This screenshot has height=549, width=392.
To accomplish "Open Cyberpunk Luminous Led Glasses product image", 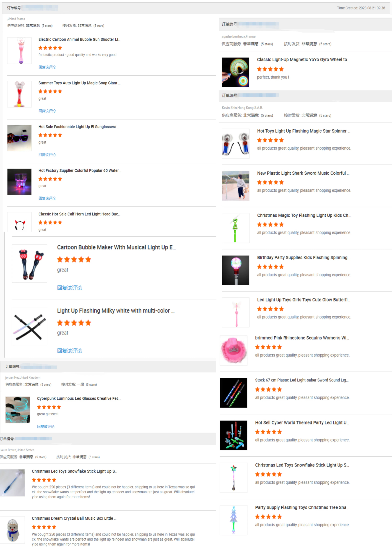I will pos(18,410).
